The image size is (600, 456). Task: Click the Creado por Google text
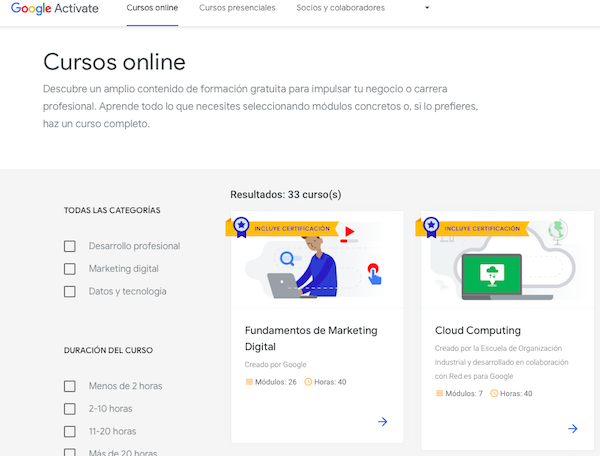coord(276,365)
